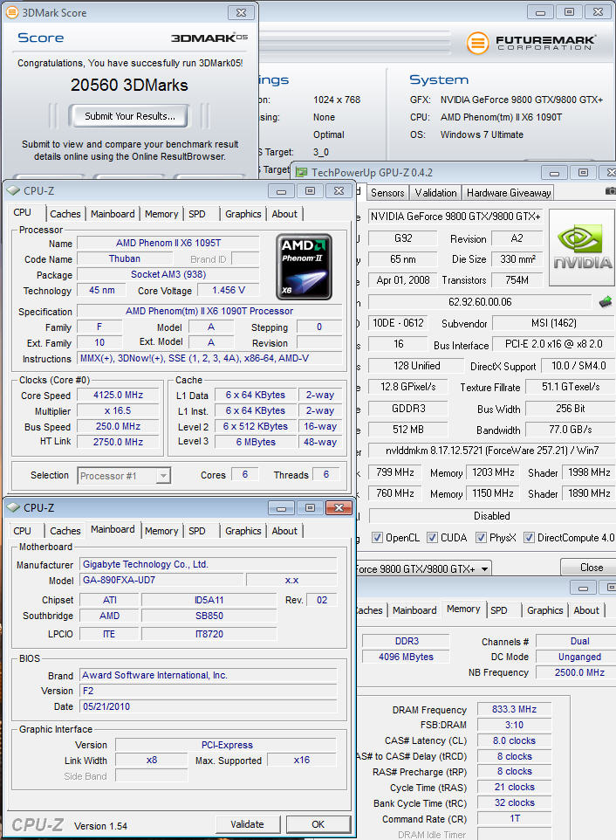Close the lower CPU-Z Mainboard window
Image resolution: width=616 pixels, height=840 pixels.
[x=339, y=508]
